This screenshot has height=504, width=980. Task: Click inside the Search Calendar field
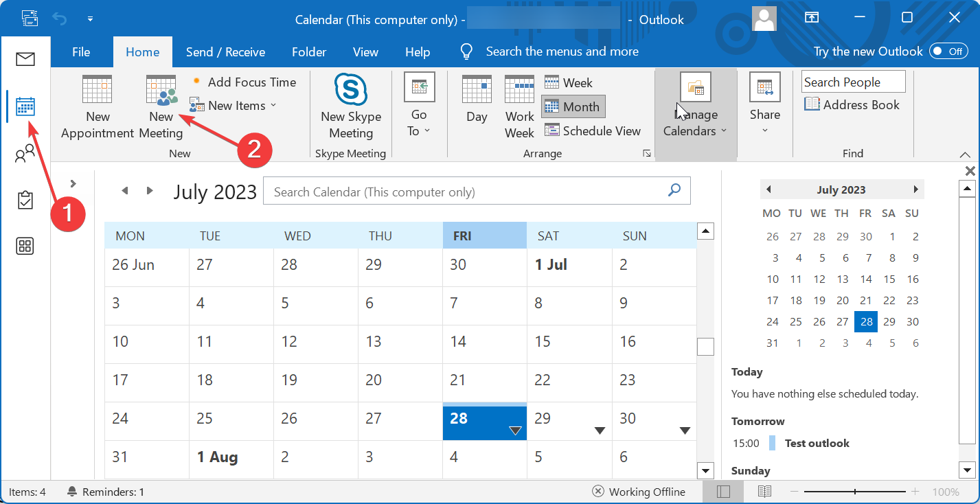[474, 191]
